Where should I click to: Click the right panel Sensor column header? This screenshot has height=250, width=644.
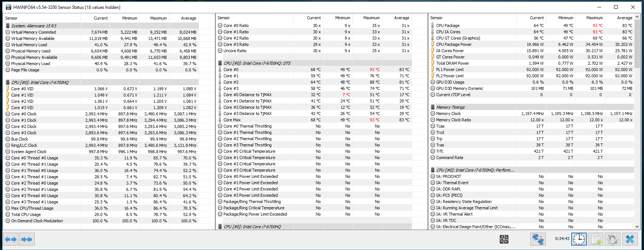pos(473,18)
